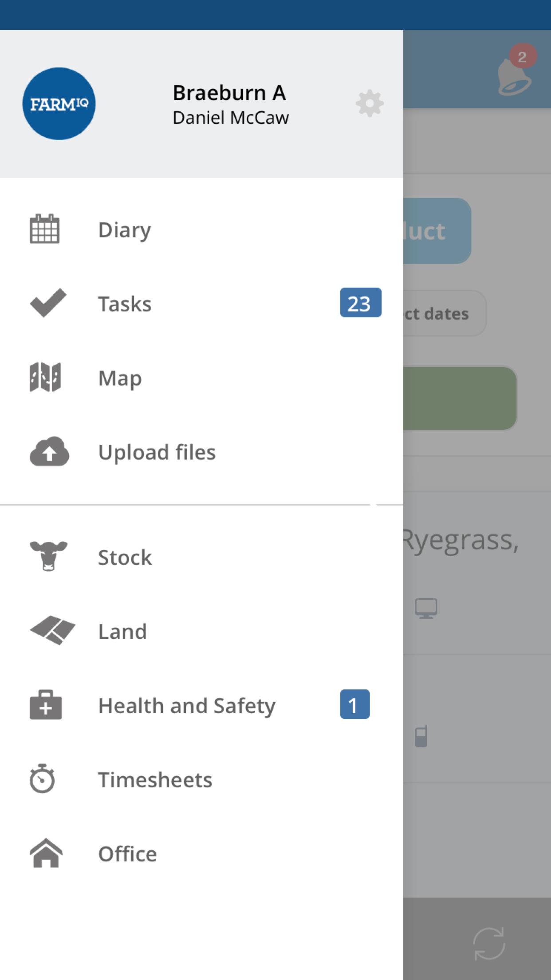Tap the Health and Safety badge showing 1
The image size is (551, 980).
[x=354, y=704]
